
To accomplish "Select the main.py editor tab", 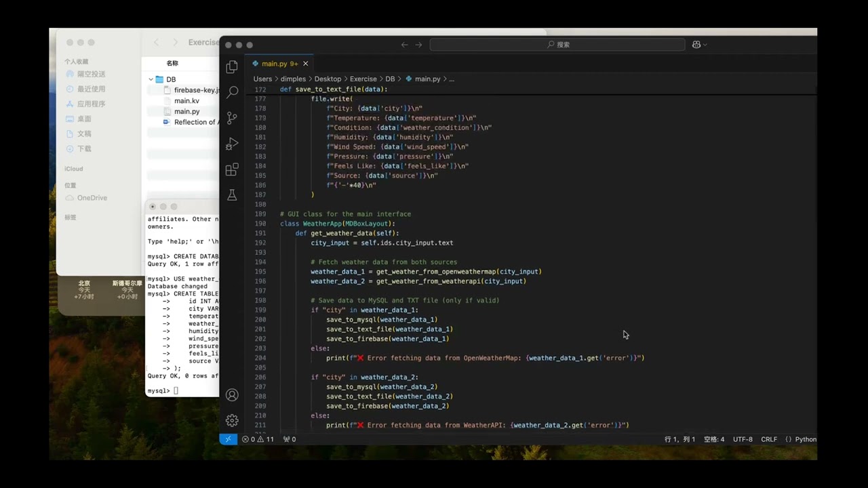I will coord(279,64).
